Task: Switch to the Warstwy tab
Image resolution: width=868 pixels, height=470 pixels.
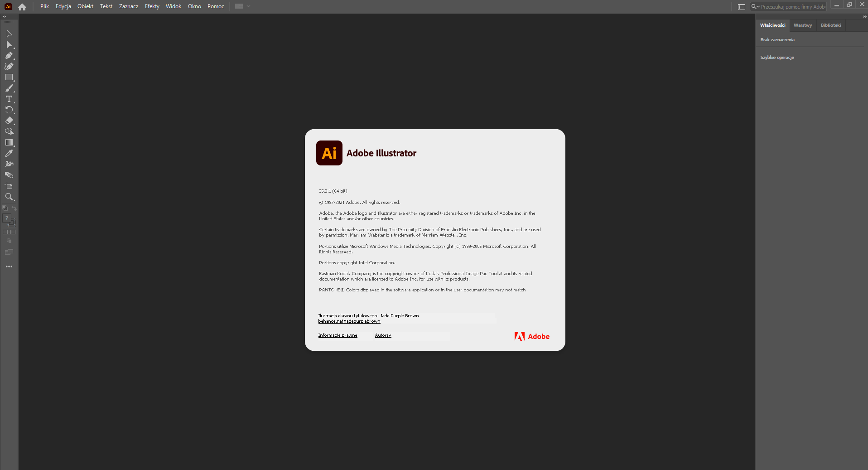Action: (x=803, y=25)
